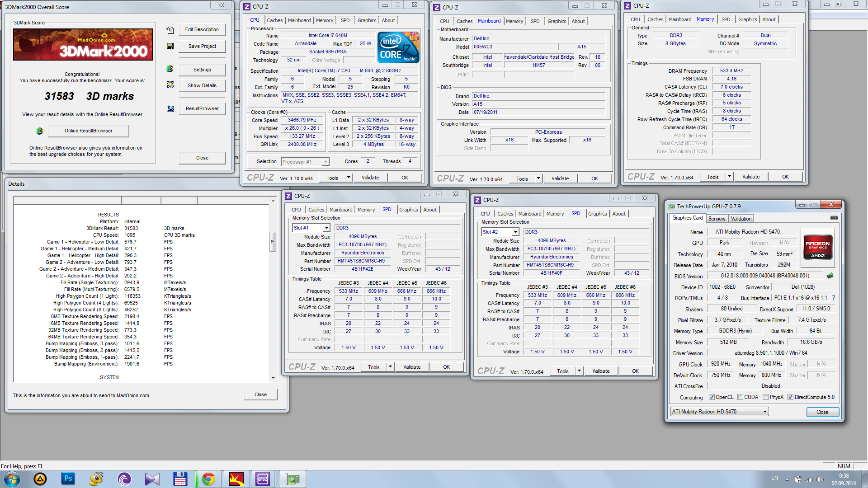Launch Photoshop from the taskbar
This screenshot has height=488, width=868.
tap(68, 479)
